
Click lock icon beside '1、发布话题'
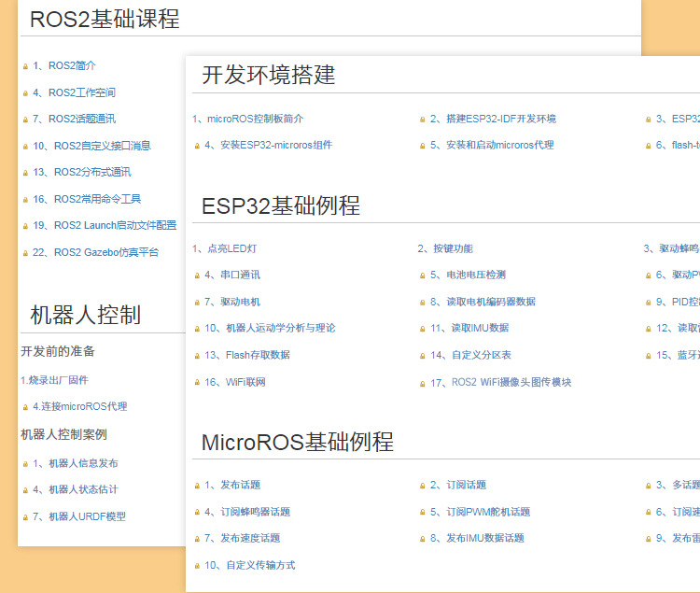click(x=197, y=486)
